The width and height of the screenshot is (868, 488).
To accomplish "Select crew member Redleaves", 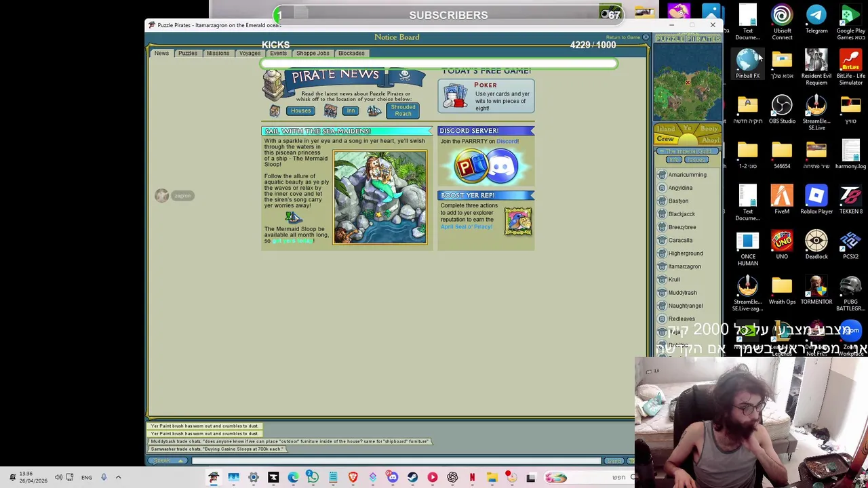I will [x=682, y=319].
